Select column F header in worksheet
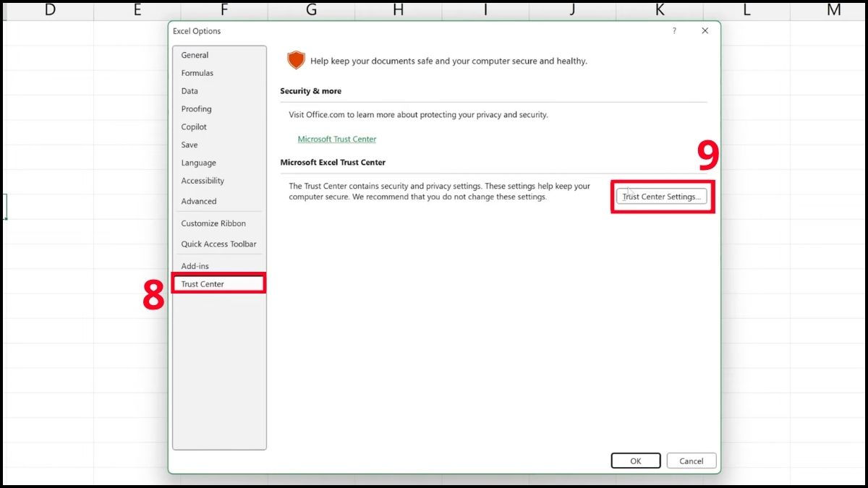The height and width of the screenshot is (488, 868). pos(224,10)
